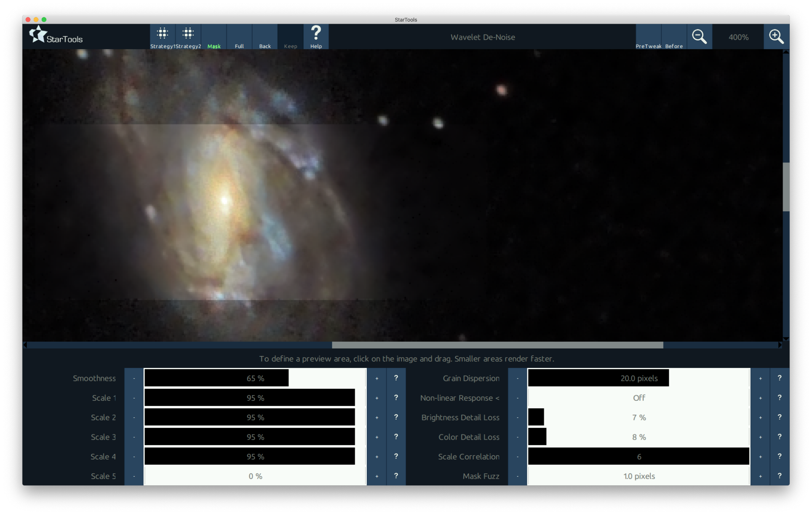Viewport: 812px width, 515px height.
Task: Show help for Scale 3
Action: pyautogui.click(x=396, y=437)
